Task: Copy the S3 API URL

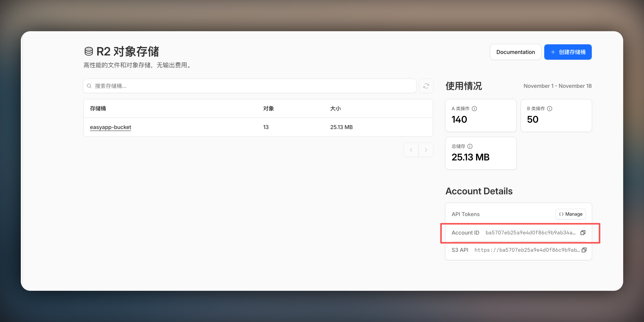Action: click(584, 250)
